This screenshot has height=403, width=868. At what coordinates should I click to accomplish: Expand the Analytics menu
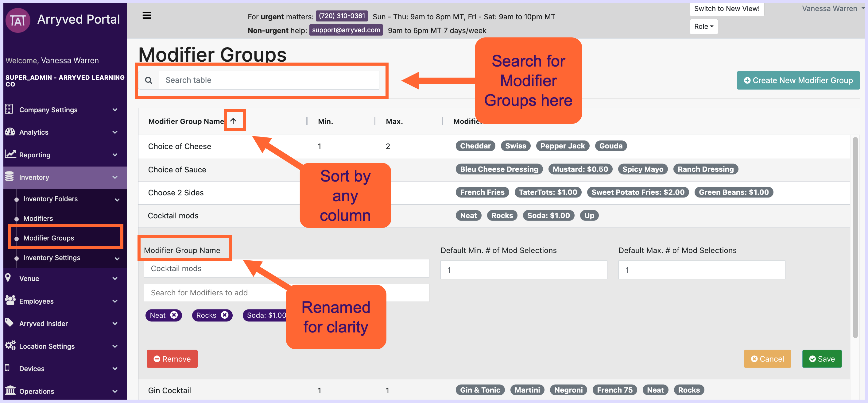(115, 132)
